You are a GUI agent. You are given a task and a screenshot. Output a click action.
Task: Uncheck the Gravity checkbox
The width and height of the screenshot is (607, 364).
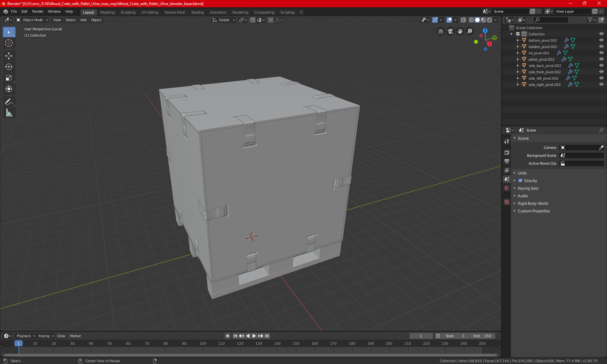520,181
